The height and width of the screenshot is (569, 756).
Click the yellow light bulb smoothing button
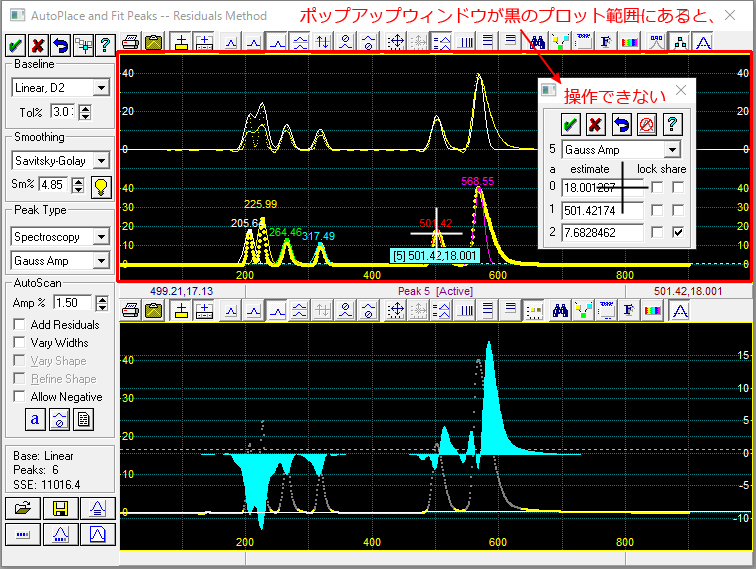[x=100, y=185]
